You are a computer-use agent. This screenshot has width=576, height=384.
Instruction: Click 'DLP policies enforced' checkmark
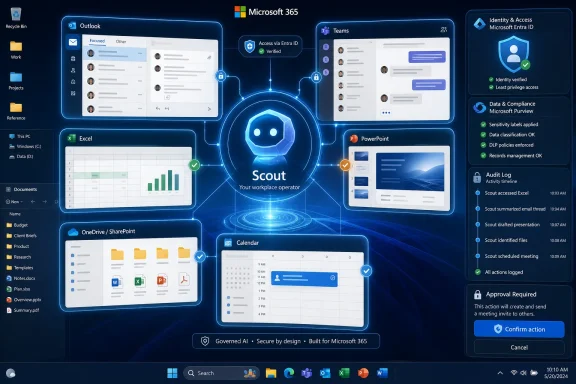pyautogui.click(x=483, y=145)
